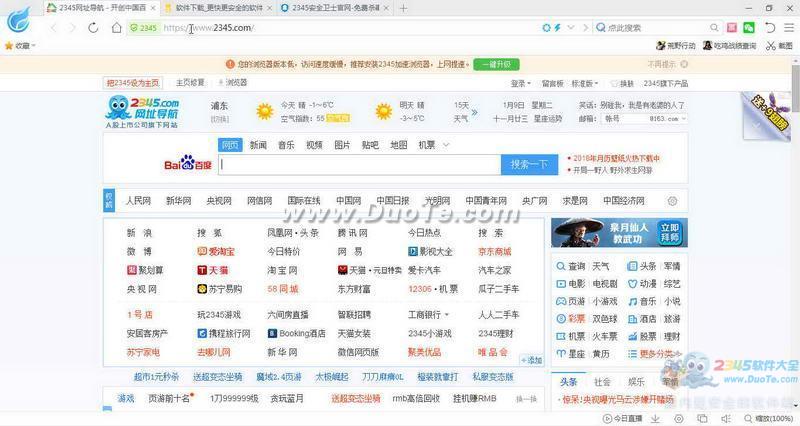Focus the Baidu search input field
800x426 pixels.
tap(360, 164)
